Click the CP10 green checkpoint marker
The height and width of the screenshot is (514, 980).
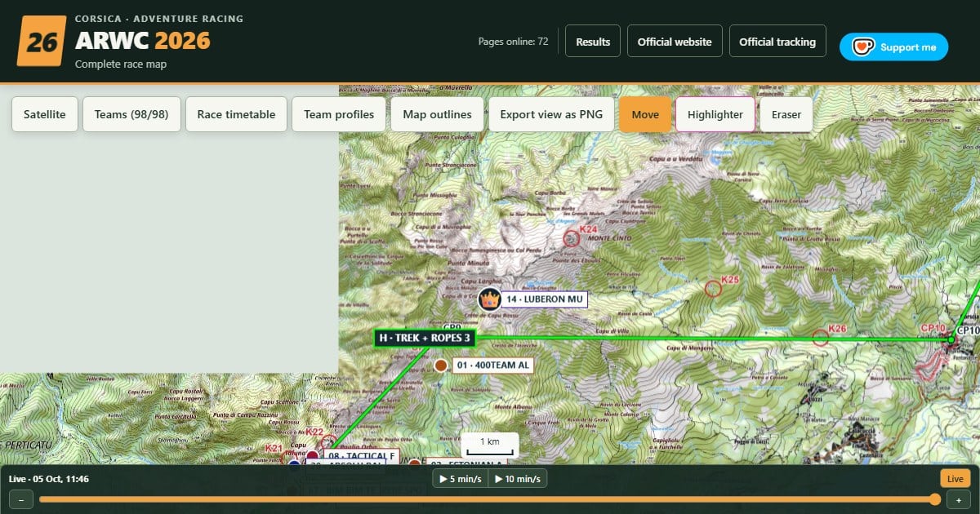(x=951, y=339)
